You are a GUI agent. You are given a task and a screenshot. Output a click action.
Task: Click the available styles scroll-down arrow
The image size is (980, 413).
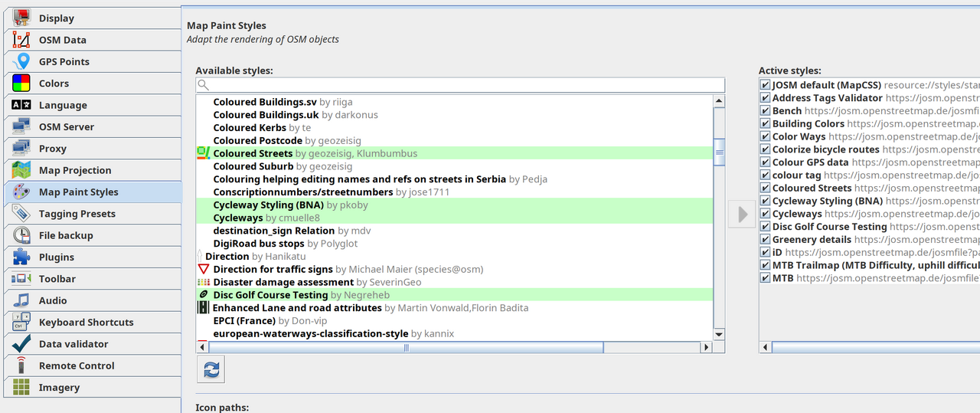click(x=719, y=335)
